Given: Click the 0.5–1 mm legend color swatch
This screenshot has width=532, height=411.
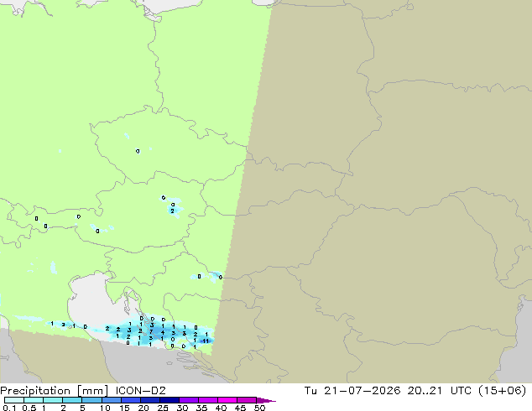Looking at the screenshot, I should (x=34, y=400).
